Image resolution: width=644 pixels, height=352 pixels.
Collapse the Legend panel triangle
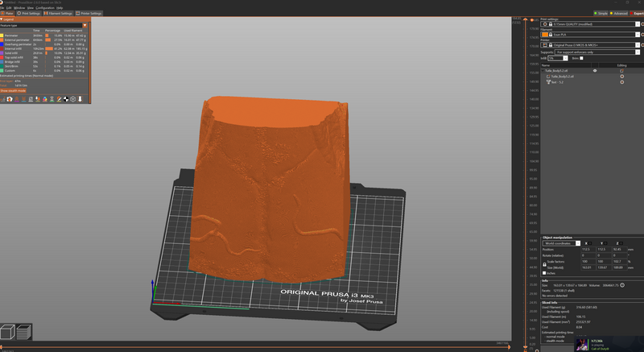click(x=2, y=19)
